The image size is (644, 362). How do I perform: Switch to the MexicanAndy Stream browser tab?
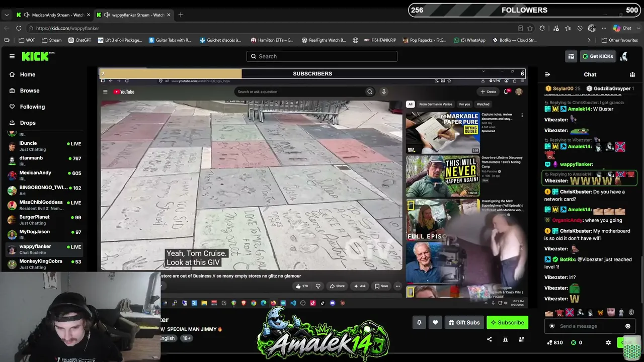(x=53, y=15)
